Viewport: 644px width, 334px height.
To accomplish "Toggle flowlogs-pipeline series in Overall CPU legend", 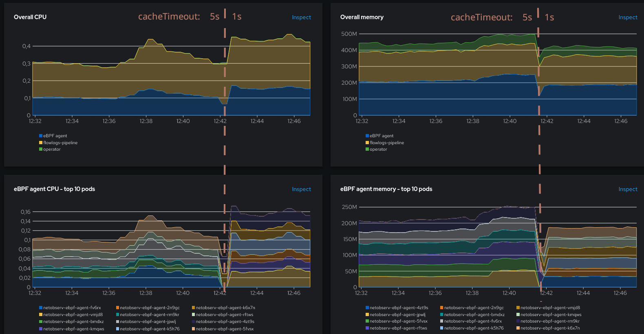I will tap(58, 143).
